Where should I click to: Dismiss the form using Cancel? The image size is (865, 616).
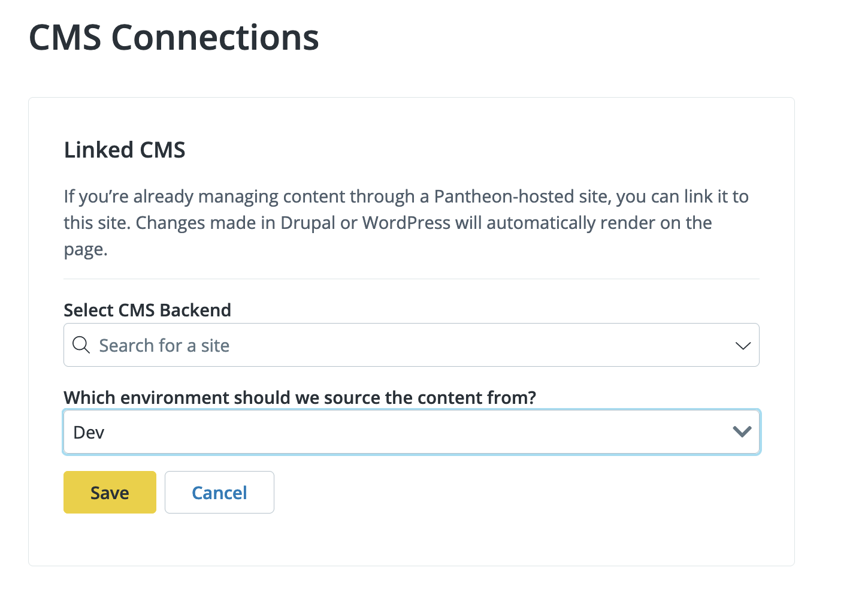point(219,492)
